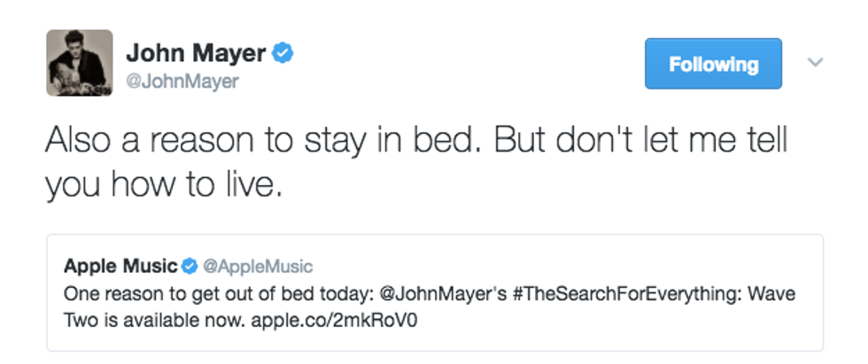Expand the tweet options chevron

pyautogui.click(x=815, y=63)
